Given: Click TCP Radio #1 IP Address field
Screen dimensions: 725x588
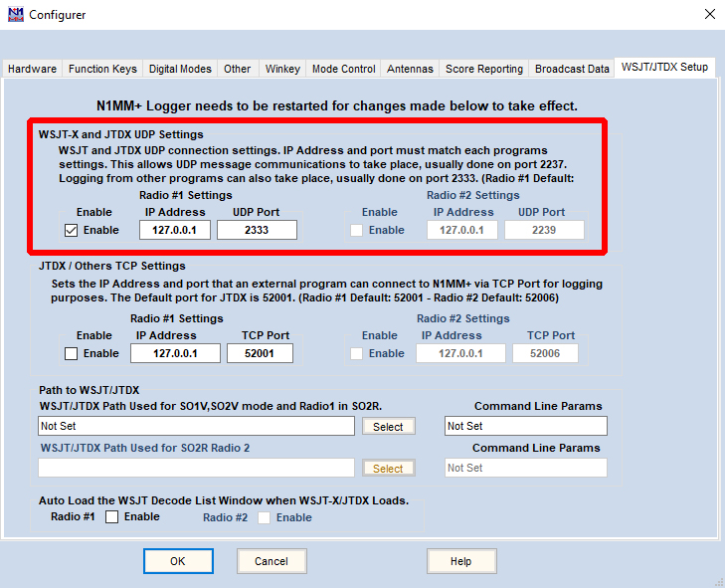Looking at the screenshot, I should point(175,353).
